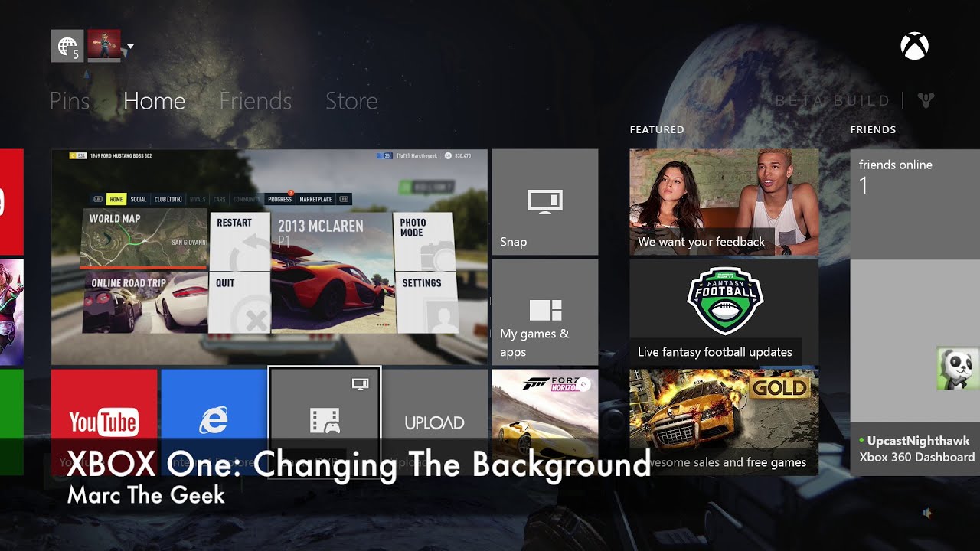Viewport: 980px width, 551px height.
Task: Click the Beta Build label
Action: [833, 100]
